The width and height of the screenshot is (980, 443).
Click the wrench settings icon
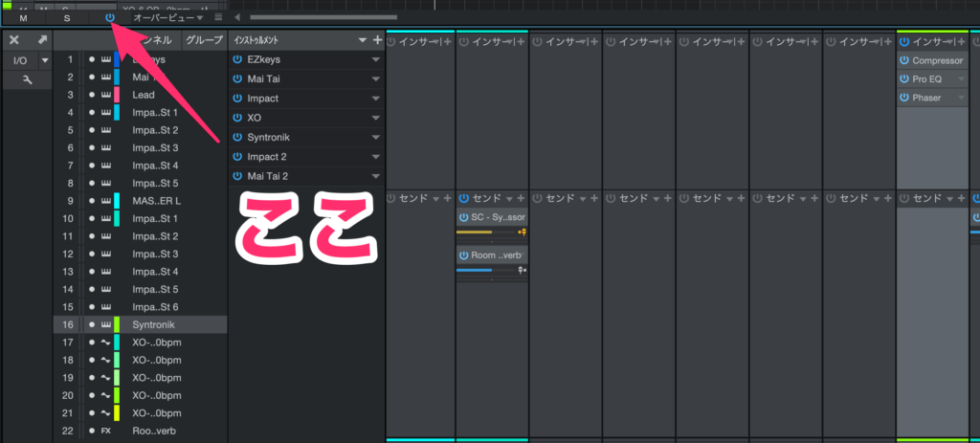[x=27, y=80]
